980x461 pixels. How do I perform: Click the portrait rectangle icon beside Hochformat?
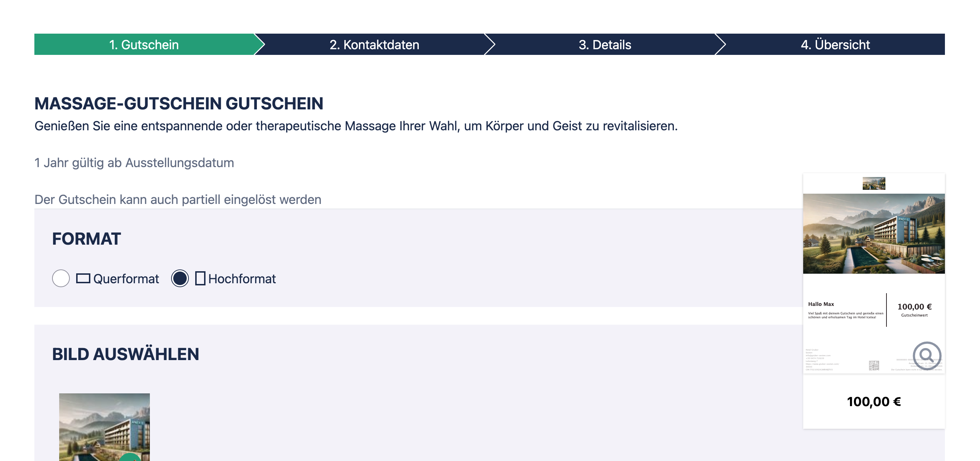(x=200, y=279)
